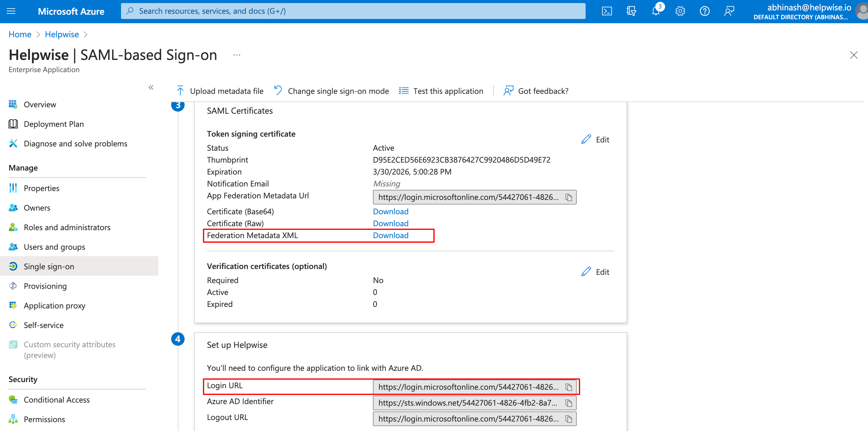Download the Certificate (Raw)
Screen dimensions: 868x431
tap(391, 223)
